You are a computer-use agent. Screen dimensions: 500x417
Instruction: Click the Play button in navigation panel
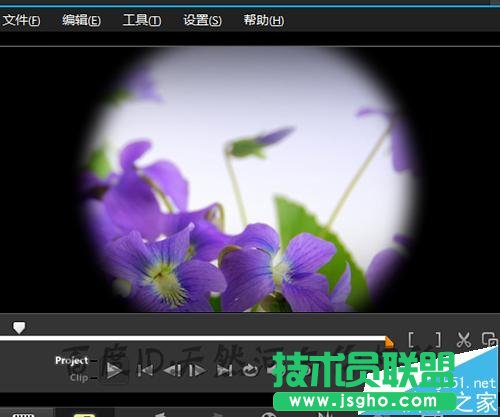[114, 370]
